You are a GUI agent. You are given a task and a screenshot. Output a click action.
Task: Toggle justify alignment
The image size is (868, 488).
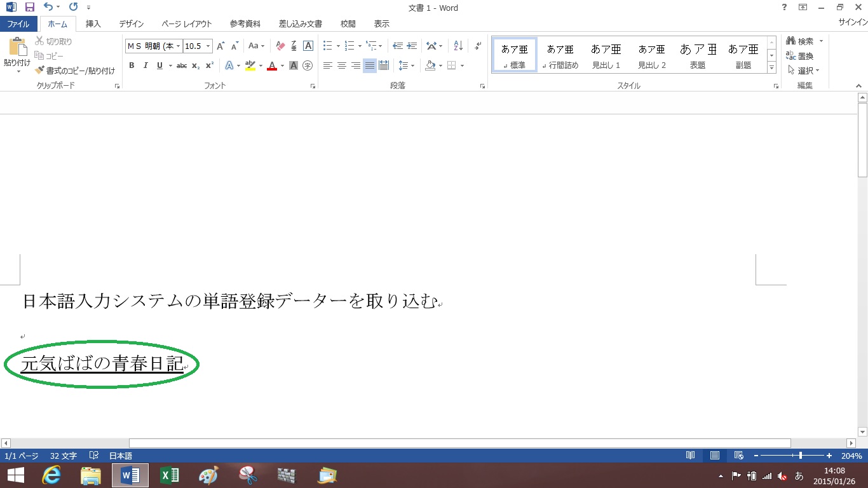(370, 65)
